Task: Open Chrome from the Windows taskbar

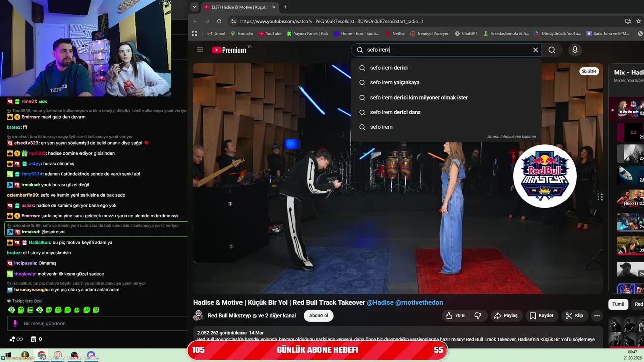Action: [41, 356]
